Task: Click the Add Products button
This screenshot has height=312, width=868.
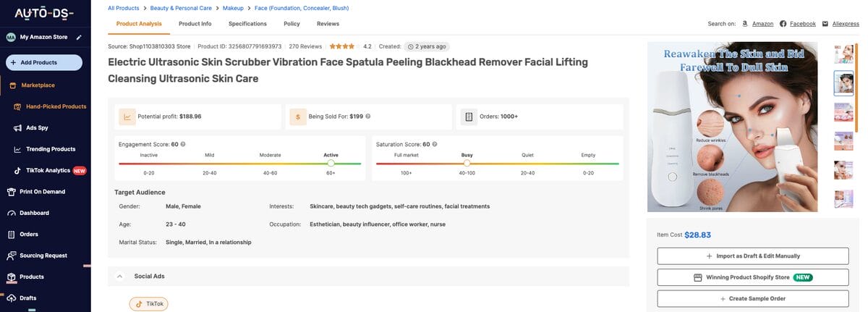Action: coord(44,62)
